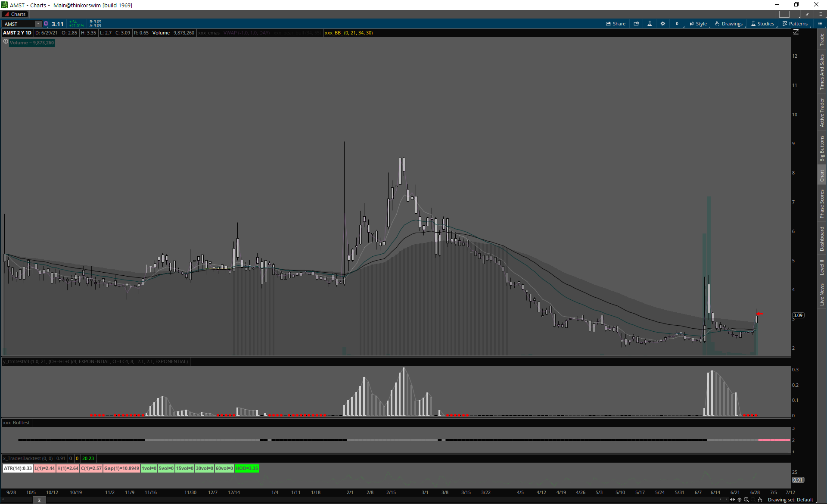Click the pointing hand drawing tool icon

pyautogui.click(x=760, y=500)
